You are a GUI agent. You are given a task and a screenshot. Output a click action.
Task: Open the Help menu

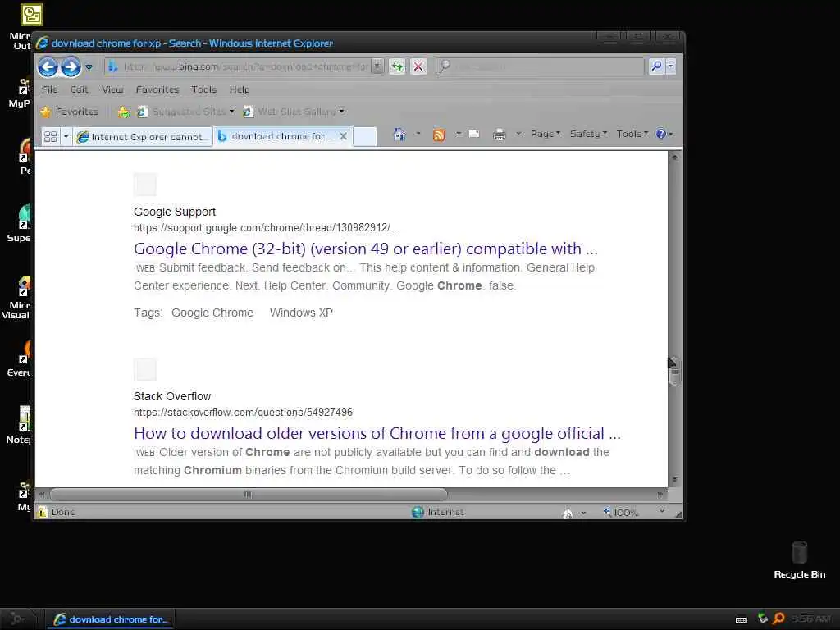(x=240, y=89)
